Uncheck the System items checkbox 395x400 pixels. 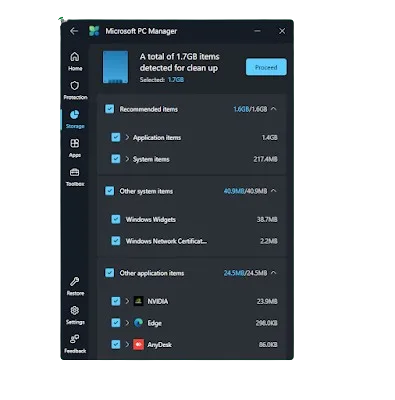click(115, 159)
